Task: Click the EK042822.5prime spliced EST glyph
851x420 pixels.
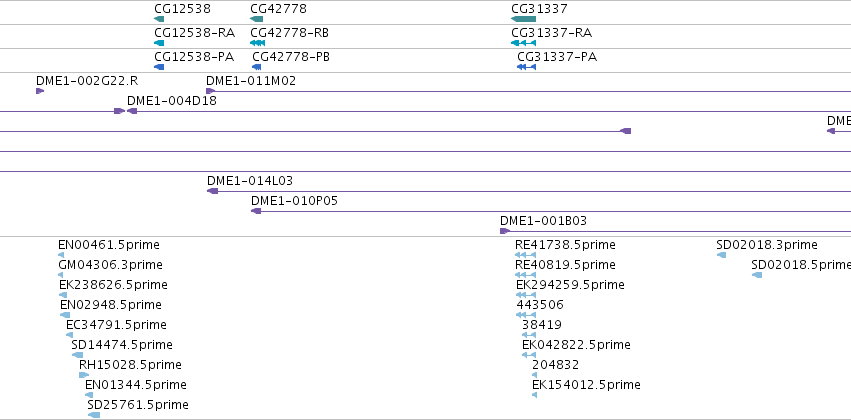Action: click(x=529, y=355)
